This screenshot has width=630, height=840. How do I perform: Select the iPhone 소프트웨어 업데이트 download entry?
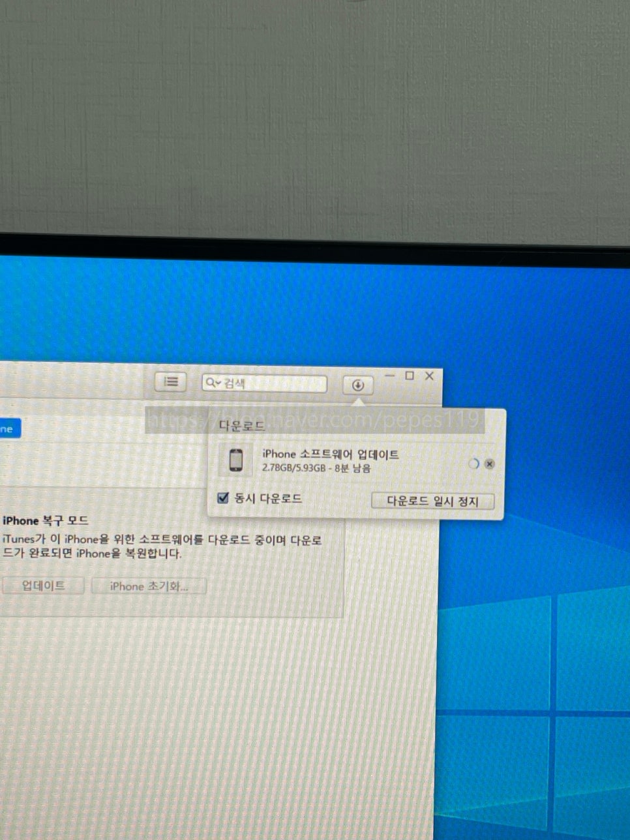coord(355,460)
